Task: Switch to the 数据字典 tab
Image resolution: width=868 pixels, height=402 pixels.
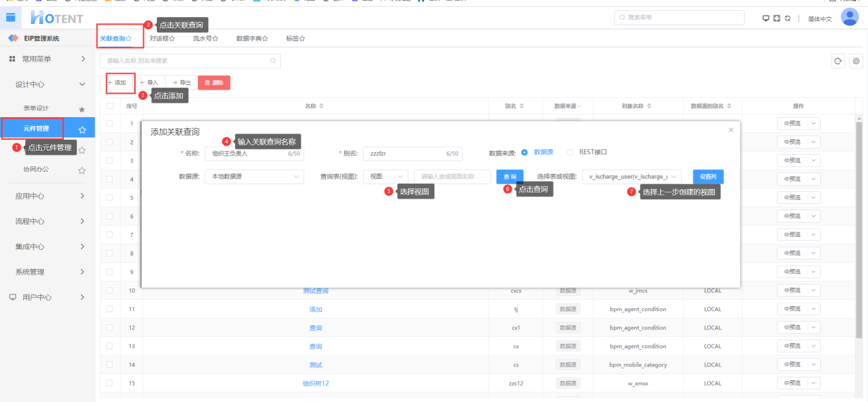Action: (x=251, y=39)
